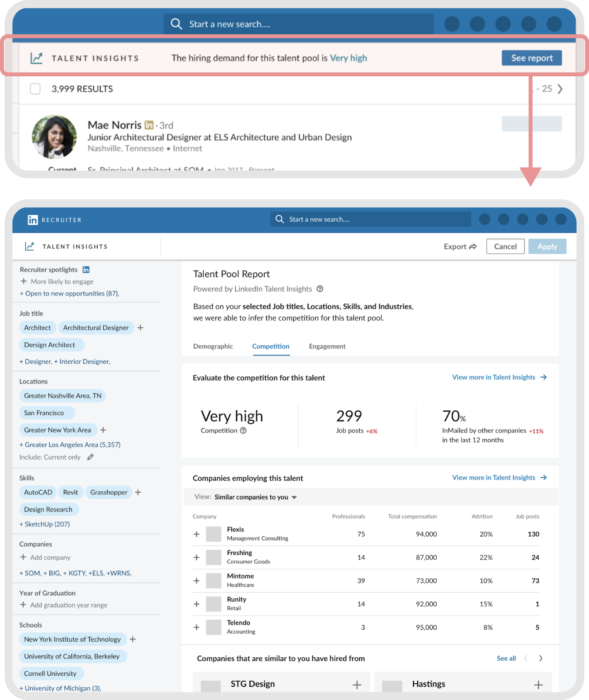This screenshot has height=700, width=589.
Task: Click the plus icon next to Greater New York Area
Action: tap(103, 430)
